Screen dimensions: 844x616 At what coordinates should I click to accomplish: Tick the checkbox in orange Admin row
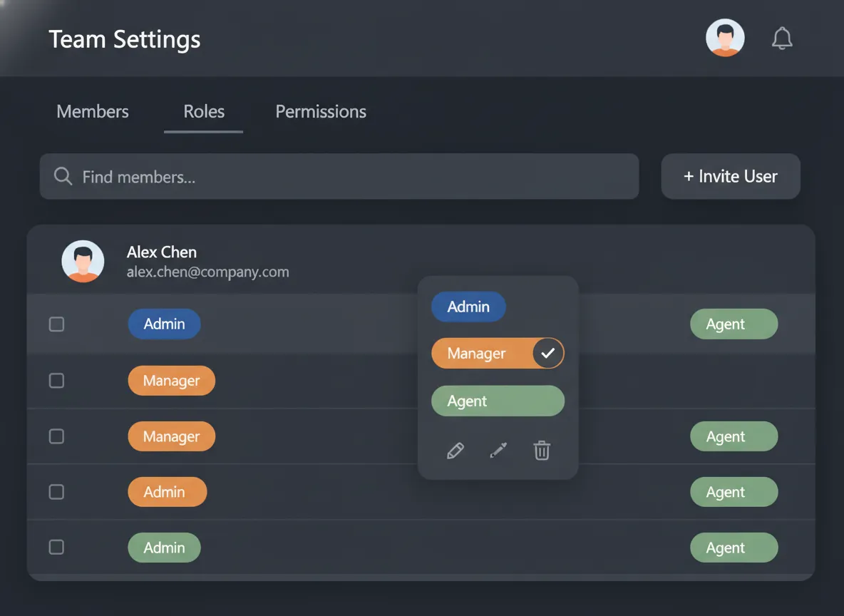(x=56, y=492)
